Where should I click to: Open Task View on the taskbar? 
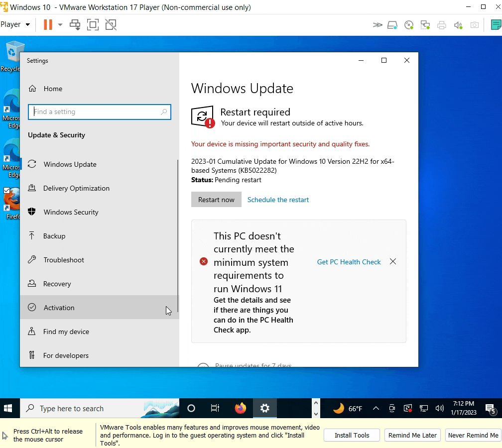pyautogui.click(x=215, y=408)
